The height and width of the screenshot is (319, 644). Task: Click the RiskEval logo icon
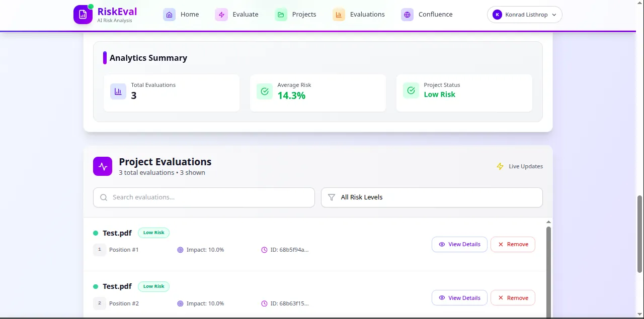click(83, 15)
